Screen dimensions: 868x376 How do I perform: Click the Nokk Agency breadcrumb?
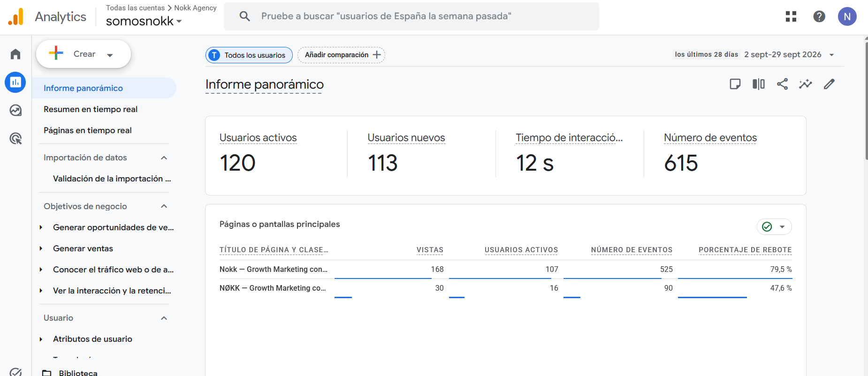[x=195, y=8]
